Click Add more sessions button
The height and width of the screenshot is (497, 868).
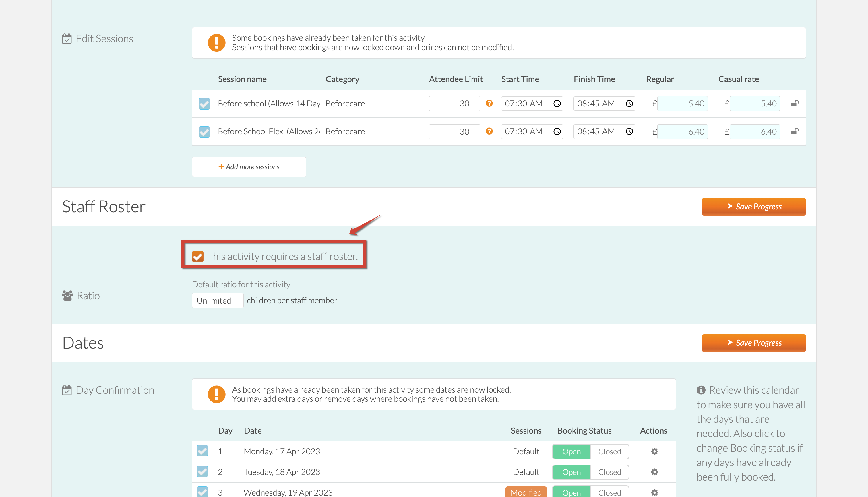[x=249, y=167]
